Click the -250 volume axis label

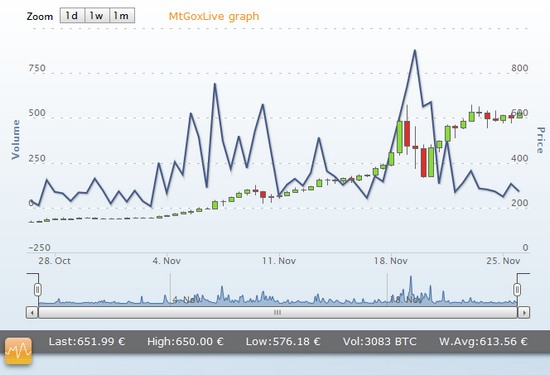tap(39, 248)
